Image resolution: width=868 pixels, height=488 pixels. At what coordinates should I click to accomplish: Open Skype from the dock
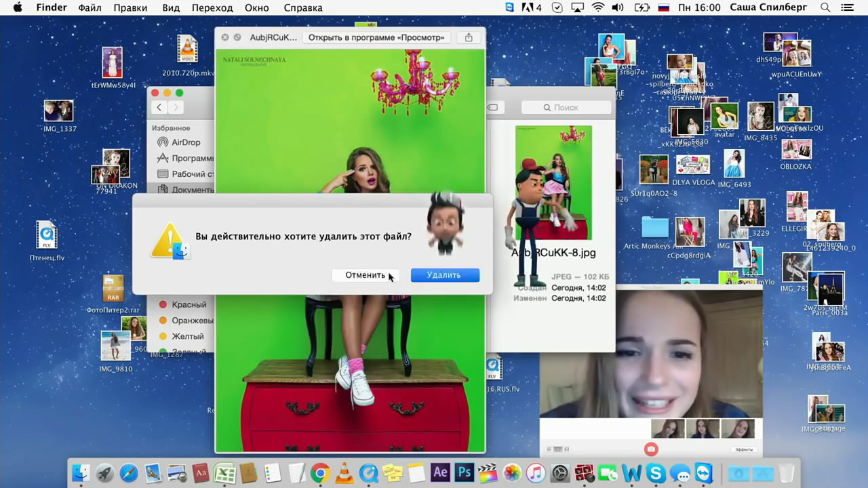pos(656,472)
